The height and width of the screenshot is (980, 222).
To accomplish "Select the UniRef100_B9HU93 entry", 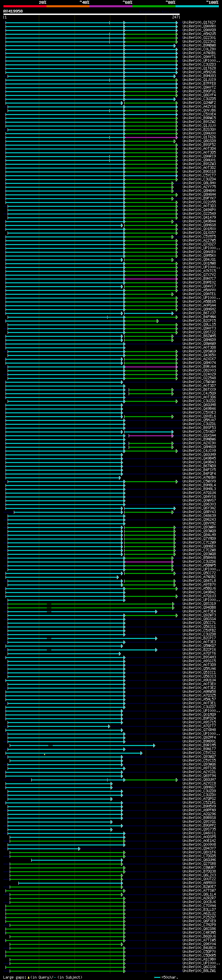I will [x=199, y=76].
